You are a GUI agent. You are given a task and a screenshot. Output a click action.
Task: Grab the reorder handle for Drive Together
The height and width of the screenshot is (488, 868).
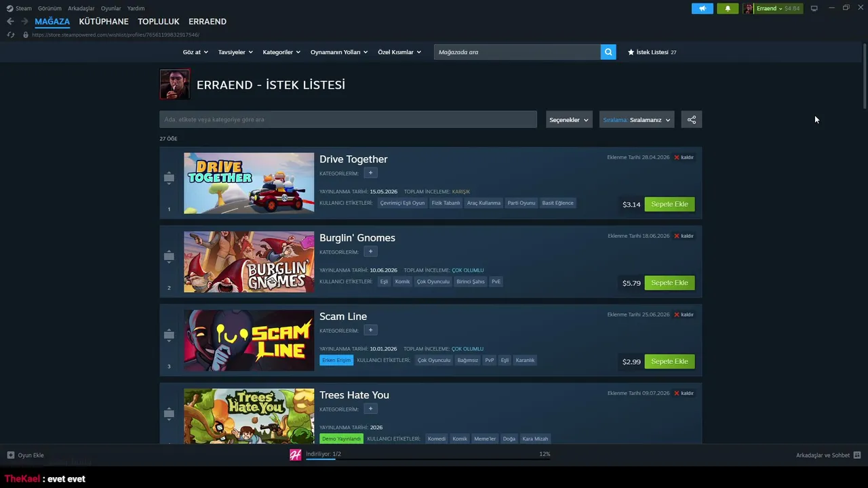click(x=169, y=178)
